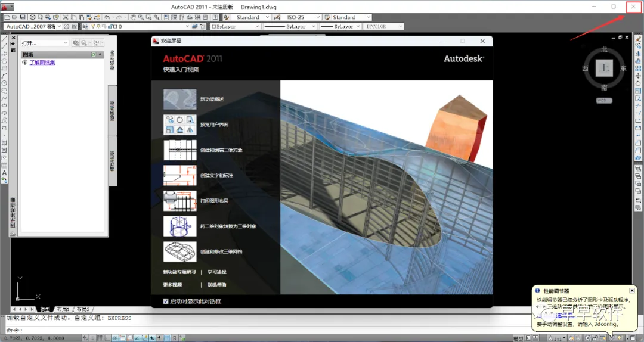This screenshot has height=342, width=644.
Task: Play the 创建文字和标注 video thumbnail
Action: pyautogui.click(x=180, y=175)
